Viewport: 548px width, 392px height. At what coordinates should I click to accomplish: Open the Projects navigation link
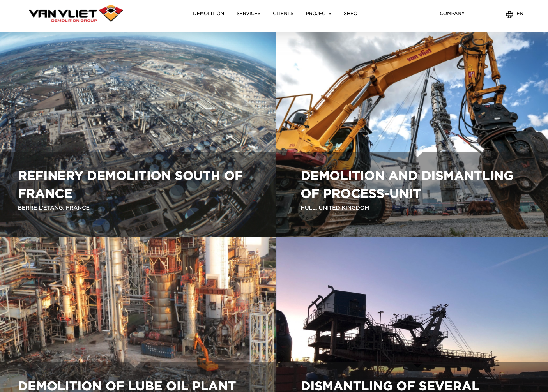tap(318, 14)
